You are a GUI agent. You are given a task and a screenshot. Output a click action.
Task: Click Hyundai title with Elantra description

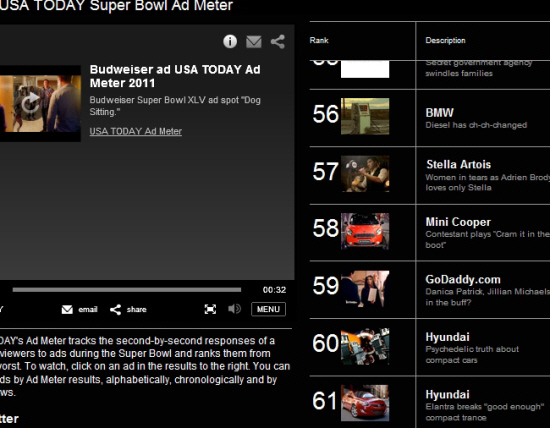click(x=448, y=394)
